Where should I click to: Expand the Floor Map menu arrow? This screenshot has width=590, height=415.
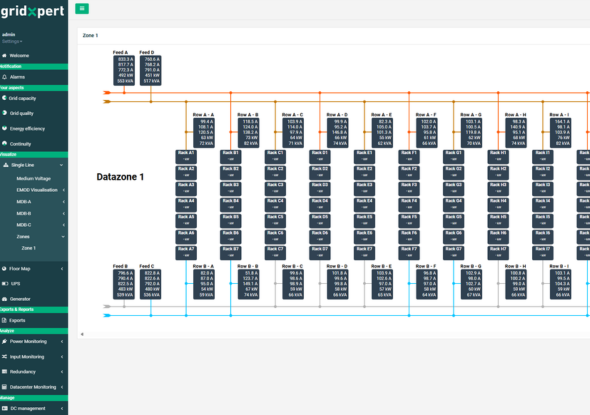pyautogui.click(x=62, y=269)
